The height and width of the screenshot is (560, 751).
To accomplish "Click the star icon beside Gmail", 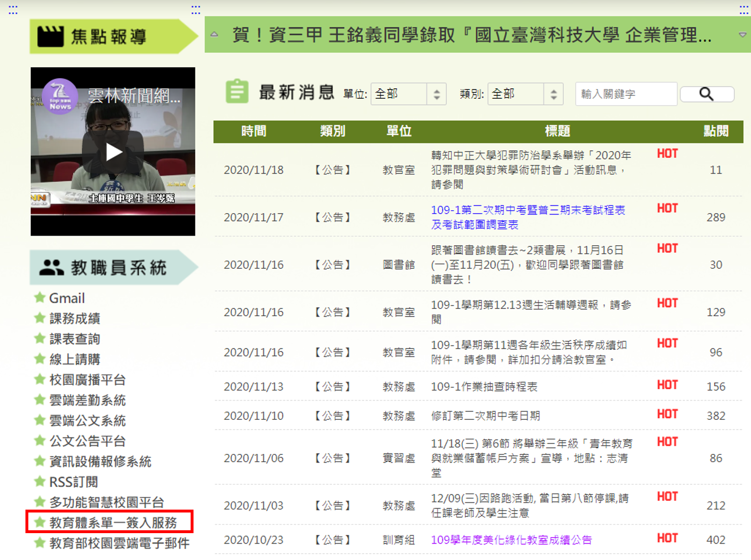I will [x=40, y=298].
